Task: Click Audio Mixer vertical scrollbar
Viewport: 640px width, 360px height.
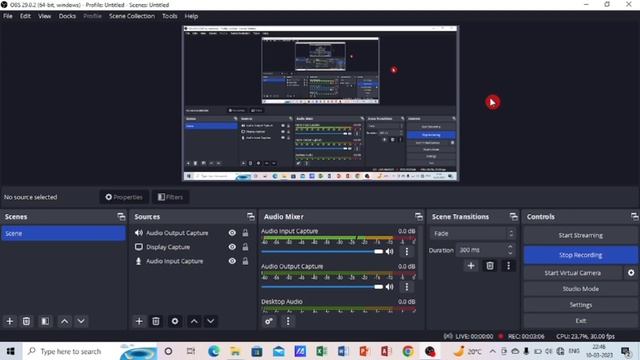Action: (421, 253)
